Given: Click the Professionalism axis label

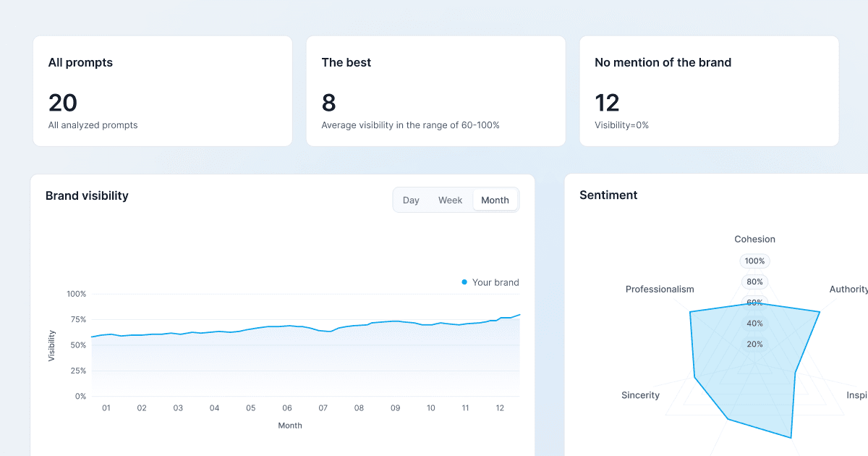Looking at the screenshot, I should [x=660, y=290].
